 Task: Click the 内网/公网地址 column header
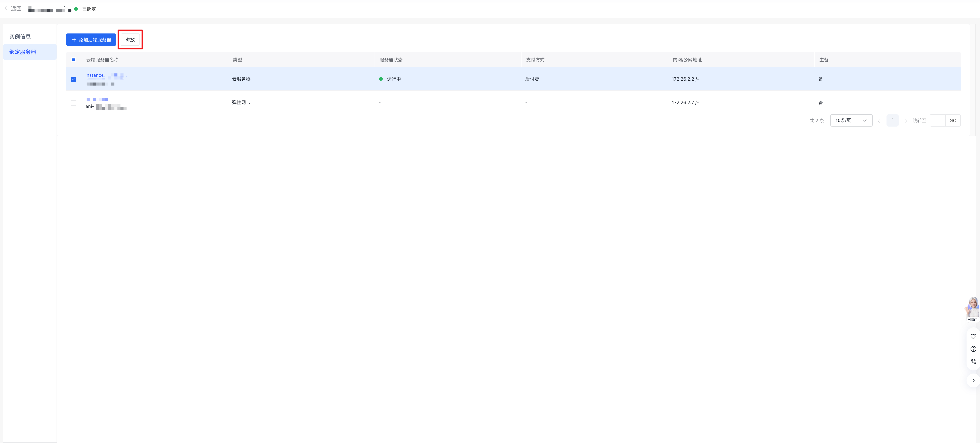coord(687,60)
